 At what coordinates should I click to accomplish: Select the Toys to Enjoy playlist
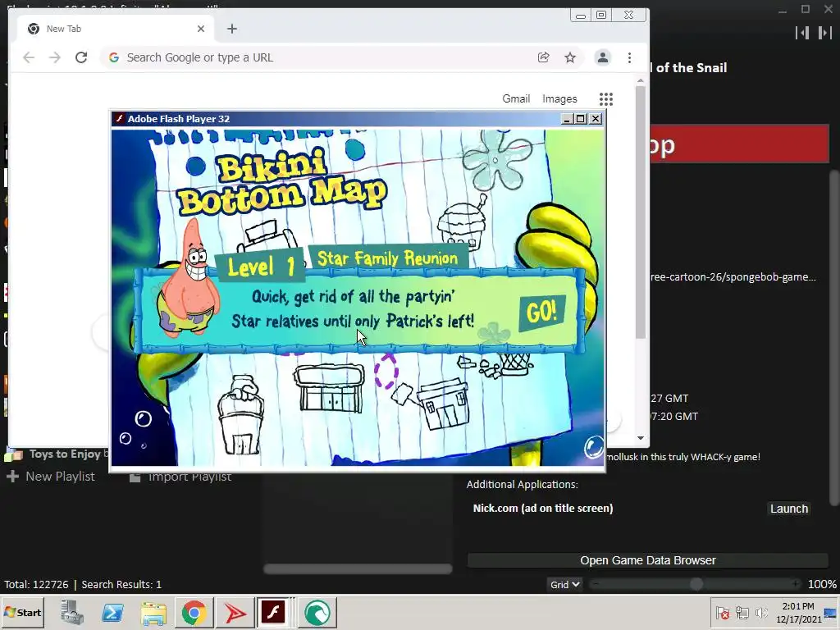[57, 454]
